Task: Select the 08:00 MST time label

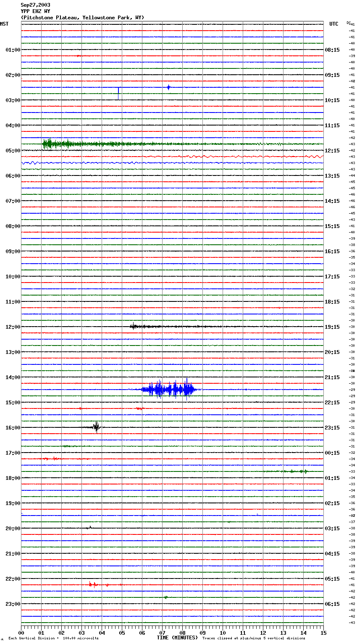Action: coord(13,226)
